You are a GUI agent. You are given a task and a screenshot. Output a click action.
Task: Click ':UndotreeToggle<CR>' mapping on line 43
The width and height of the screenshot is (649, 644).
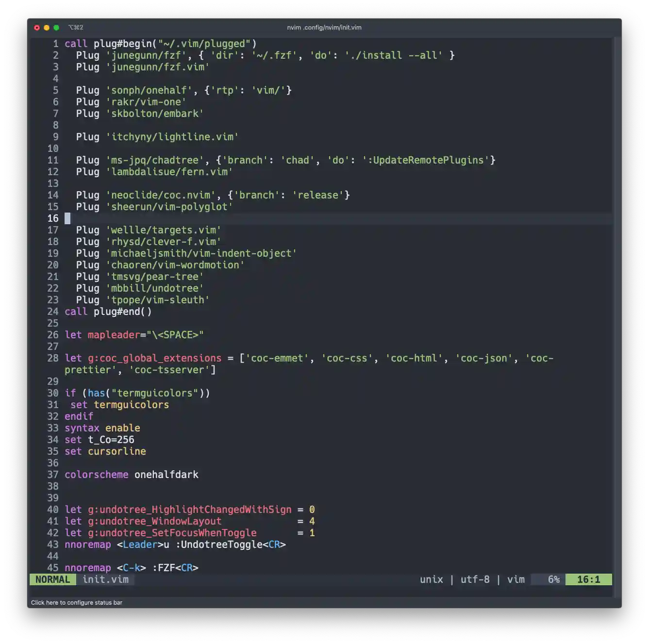231,545
